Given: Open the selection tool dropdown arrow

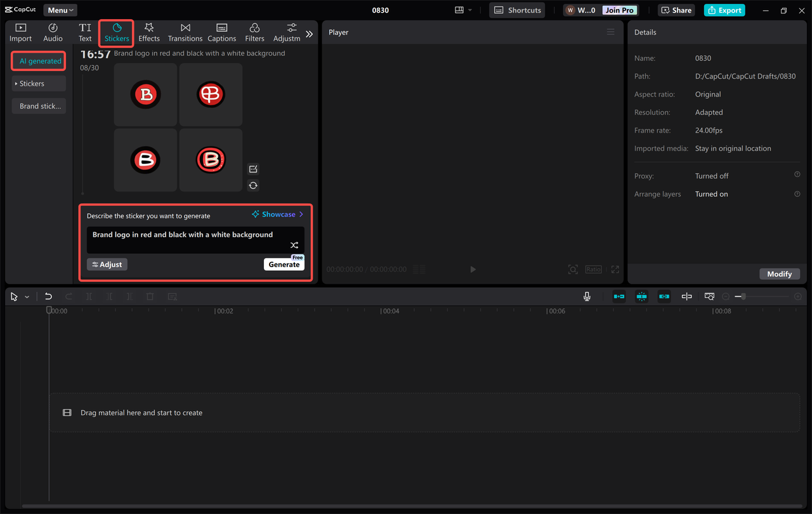Looking at the screenshot, I should pyautogui.click(x=27, y=296).
